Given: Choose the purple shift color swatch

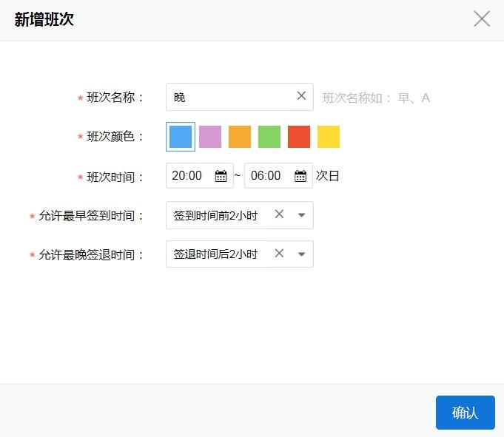Looking at the screenshot, I should [210, 137].
